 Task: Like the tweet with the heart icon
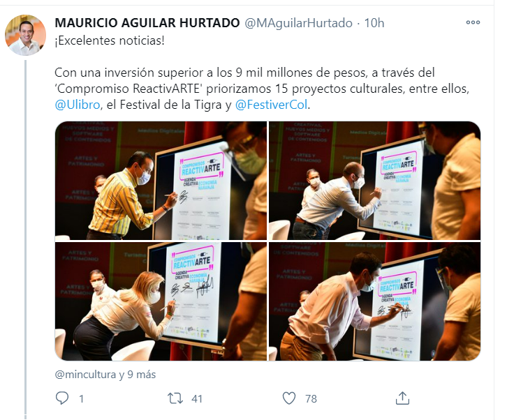click(289, 398)
